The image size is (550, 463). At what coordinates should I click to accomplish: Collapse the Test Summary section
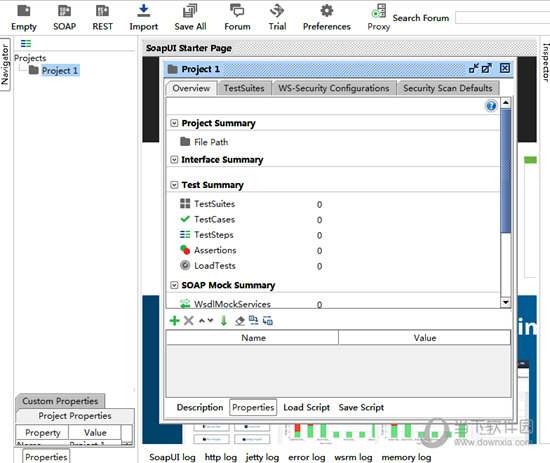174,185
